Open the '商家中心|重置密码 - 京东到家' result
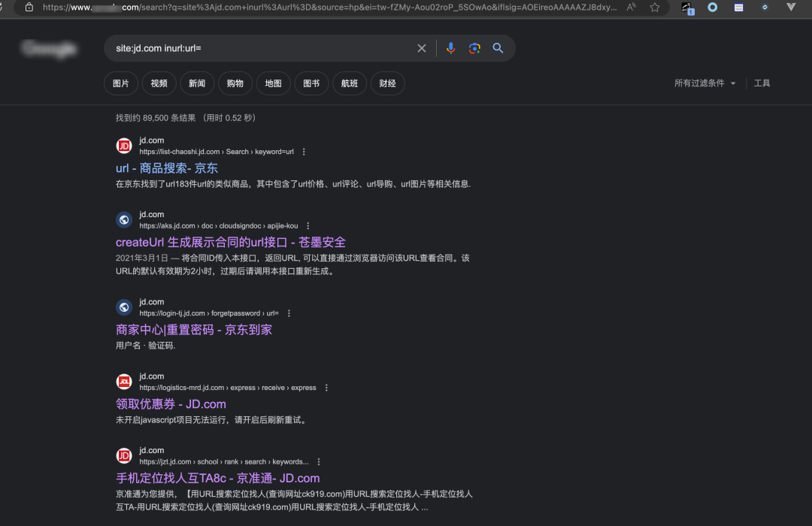The height and width of the screenshot is (526, 812). pyautogui.click(x=194, y=330)
